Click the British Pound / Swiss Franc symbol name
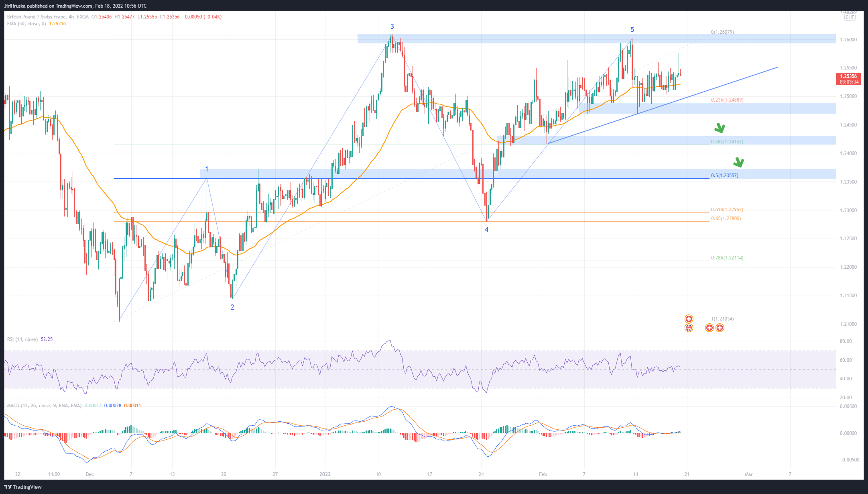 [36, 17]
